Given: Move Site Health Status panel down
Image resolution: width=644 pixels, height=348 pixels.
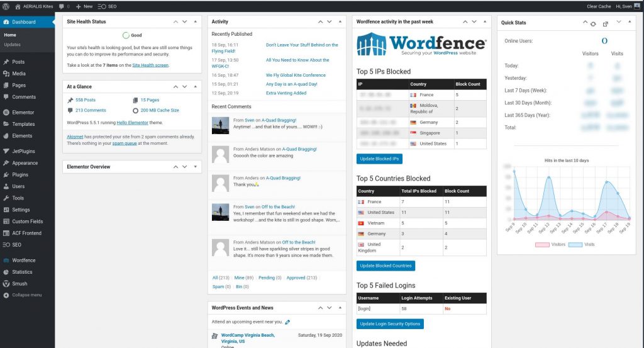Looking at the screenshot, I should point(185,22).
